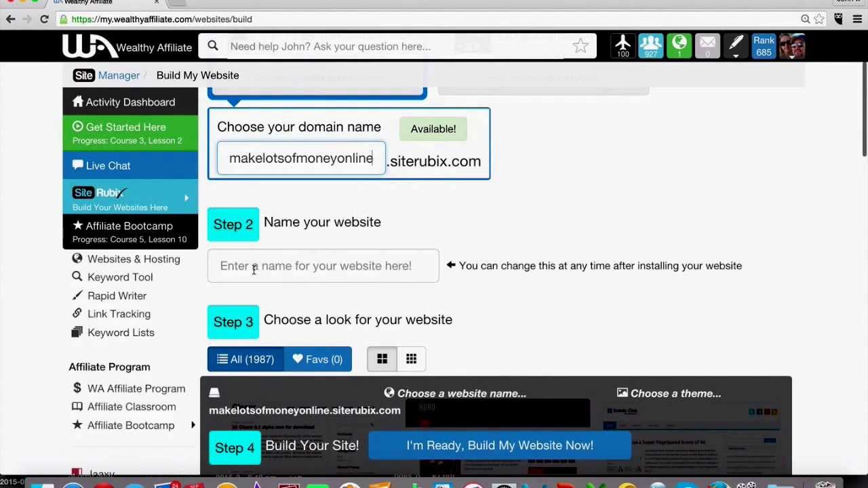Screen dimensions: 868x488
Task: Click the page vertical scrollbar
Action: (x=864, y=110)
